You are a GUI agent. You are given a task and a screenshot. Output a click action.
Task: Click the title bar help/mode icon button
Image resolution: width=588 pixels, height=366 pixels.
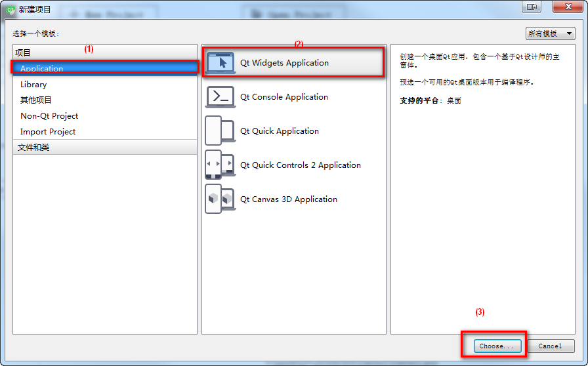tap(532, 7)
